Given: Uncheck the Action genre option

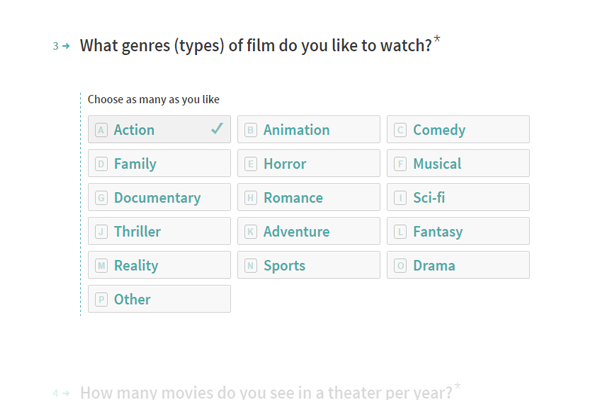Looking at the screenshot, I should coord(159,129).
